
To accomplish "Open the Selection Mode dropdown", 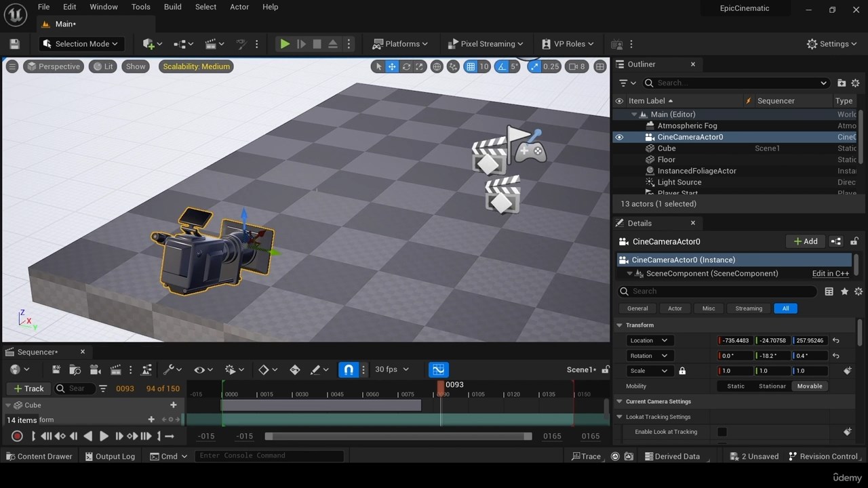I will 81,44.
